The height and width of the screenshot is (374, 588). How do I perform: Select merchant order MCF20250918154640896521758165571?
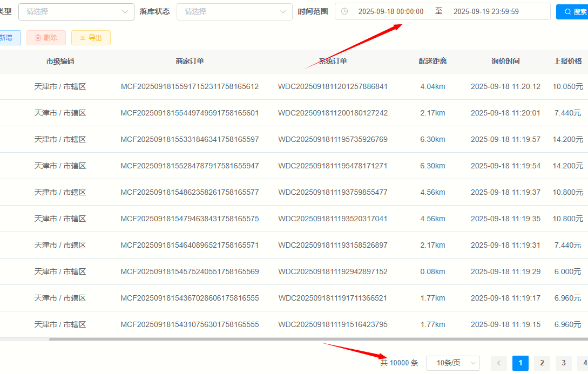pyautogui.click(x=190, y=245)
